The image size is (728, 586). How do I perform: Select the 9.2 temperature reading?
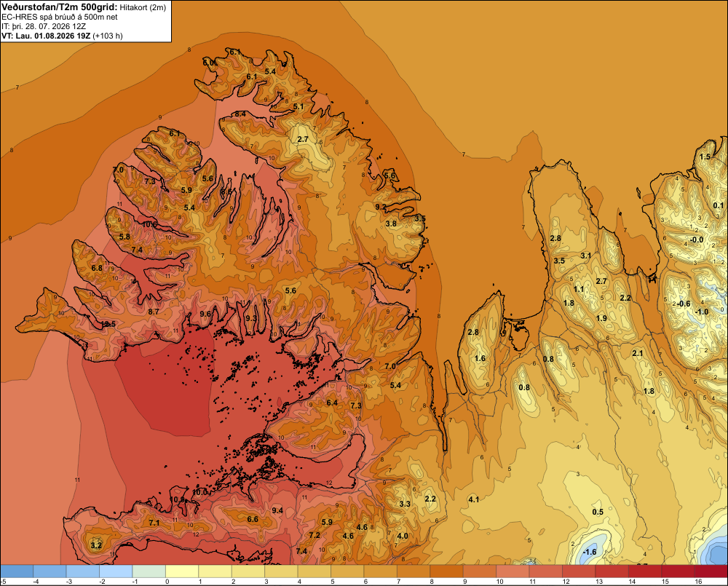coord(380,207)
